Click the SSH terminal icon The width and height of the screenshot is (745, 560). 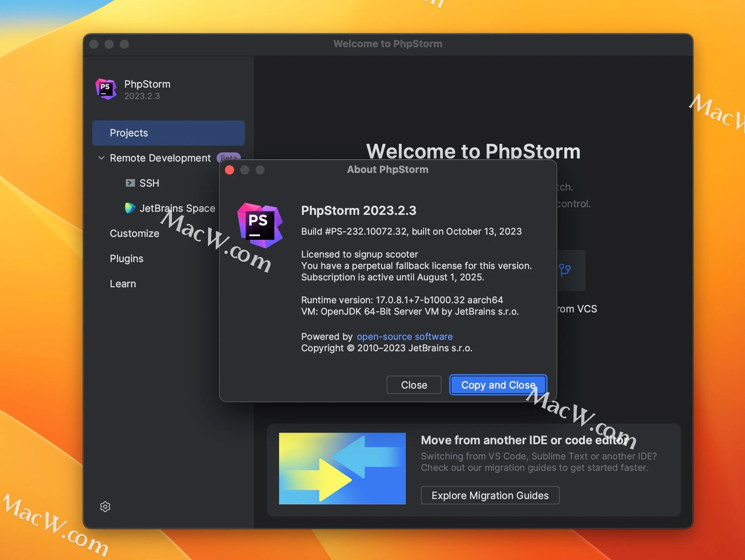[130, 183]
